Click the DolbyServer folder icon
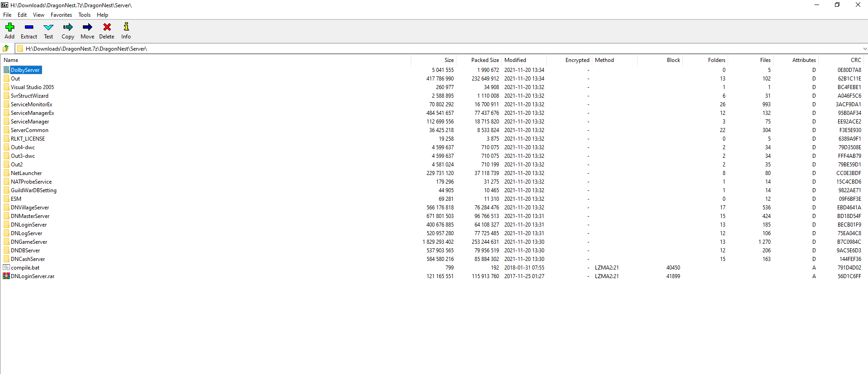Screen dimensions: 868x374 (x=6, y=70)
